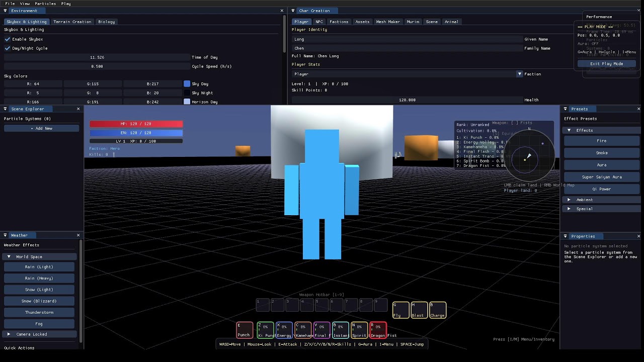Select the Ki Punch skill slot
The height and width of the screenshot is (362, 644).
(265, 330)
